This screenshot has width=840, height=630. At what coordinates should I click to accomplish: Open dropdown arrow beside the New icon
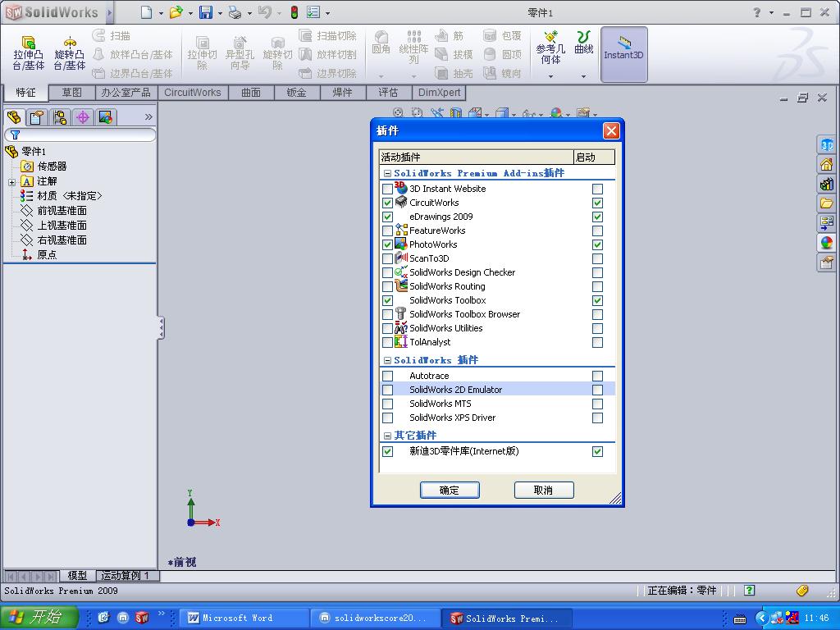tap(161, 13)
